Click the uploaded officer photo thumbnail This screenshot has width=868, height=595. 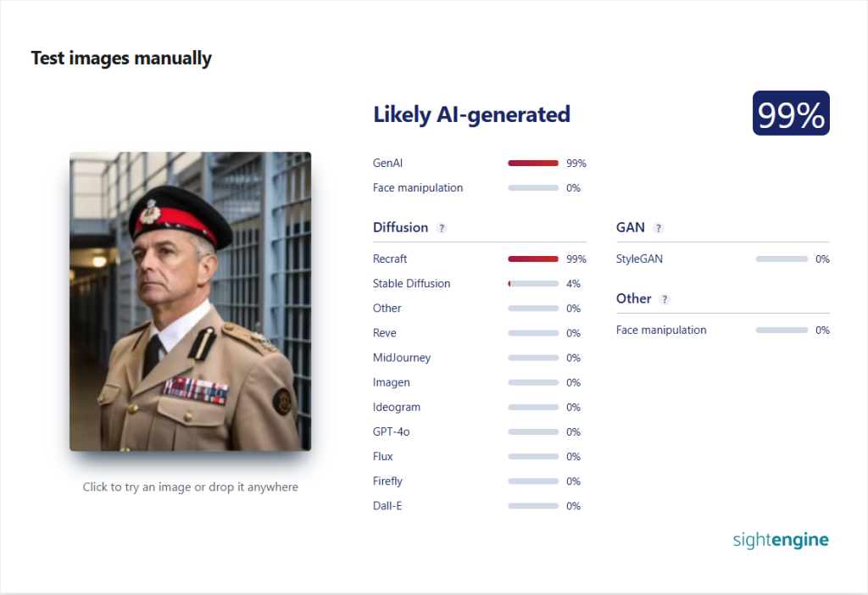[x=191, y=301]
